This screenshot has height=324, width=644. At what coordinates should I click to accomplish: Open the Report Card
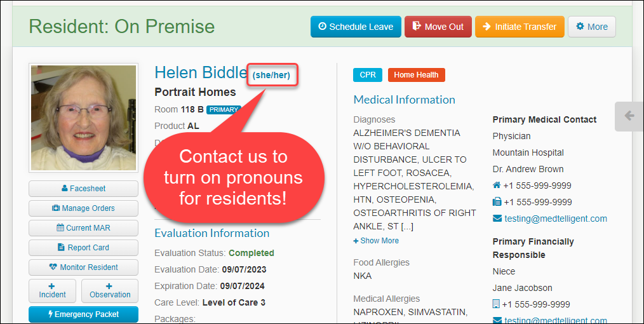pyautogui.click(x=83, y=248)
